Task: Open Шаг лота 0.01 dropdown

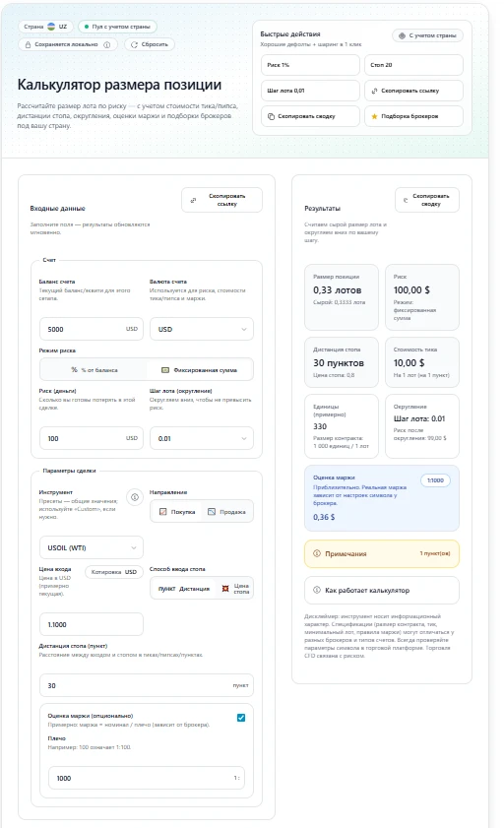Action: pyautogui.click(x=202, y=438)
